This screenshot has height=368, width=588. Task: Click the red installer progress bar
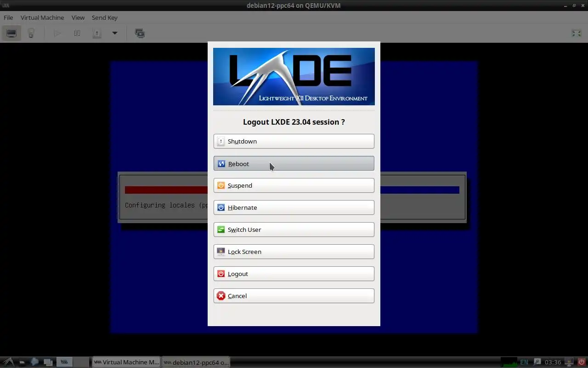click(x=166, y=190)
